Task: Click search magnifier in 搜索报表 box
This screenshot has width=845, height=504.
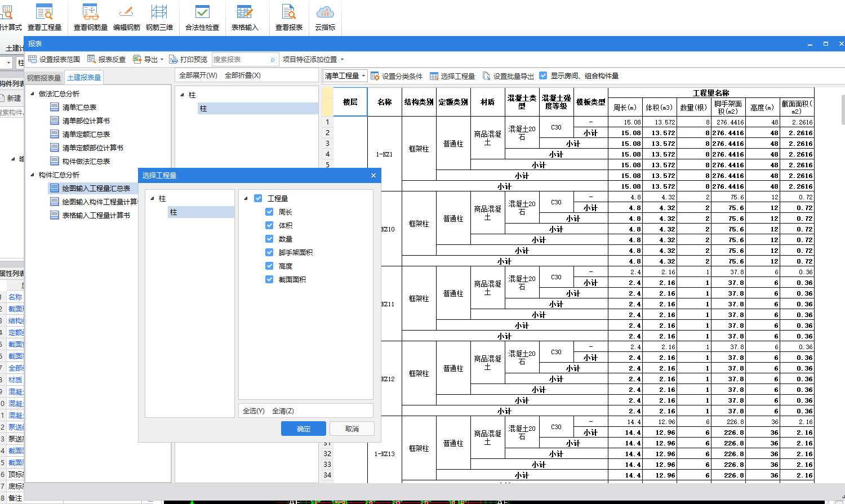Action: pyautogui.click(x=273, y=60)
